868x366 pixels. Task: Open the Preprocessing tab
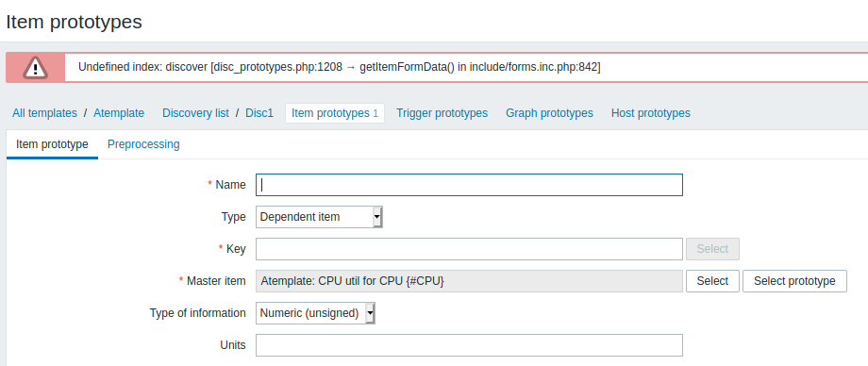pos(143,144)
